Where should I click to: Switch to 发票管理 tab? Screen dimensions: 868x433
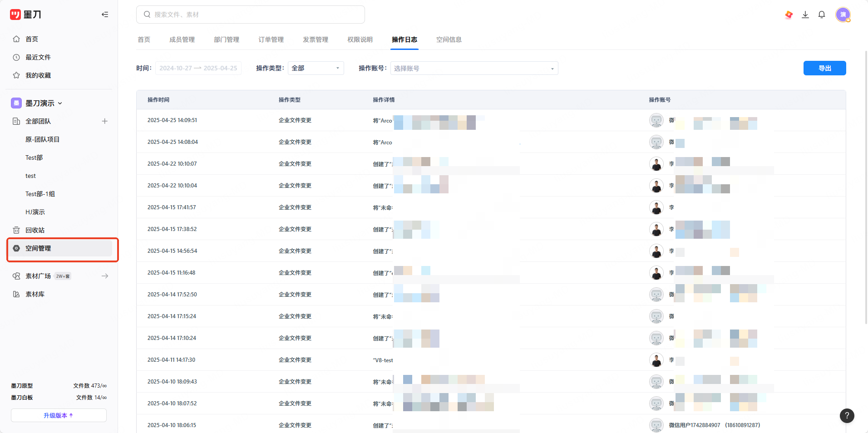[316, 39]
